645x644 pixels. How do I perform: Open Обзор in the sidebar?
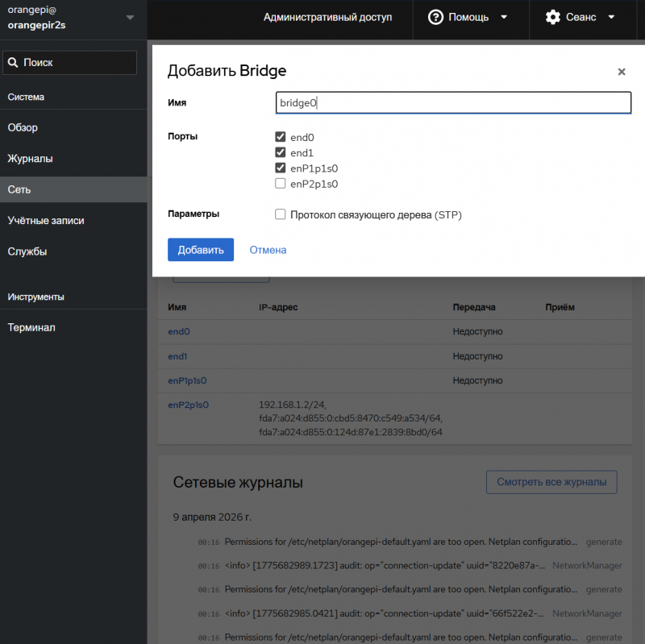pos(23,127)
